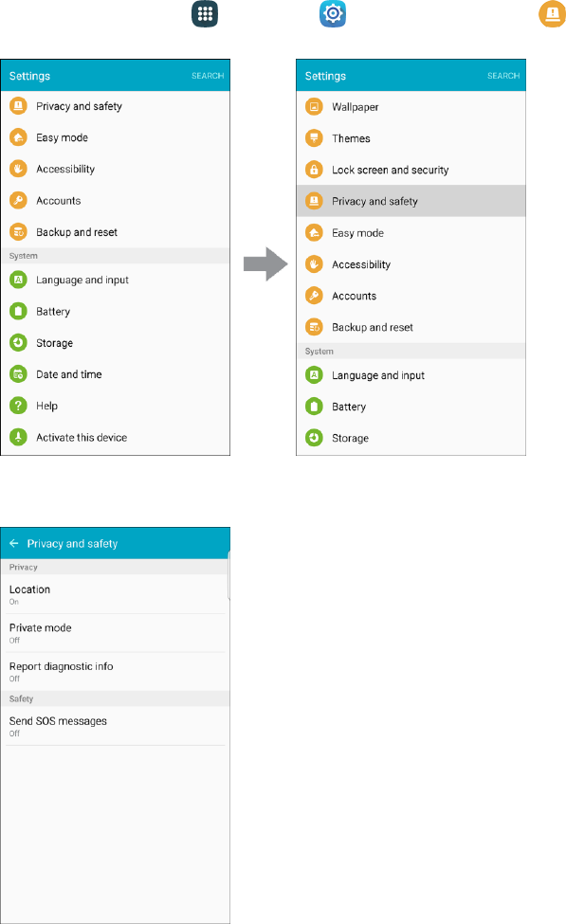Viewport: 566px width, 924px height.
Task: Open Easy mode in the left Settings list
Action: point(115,137)
